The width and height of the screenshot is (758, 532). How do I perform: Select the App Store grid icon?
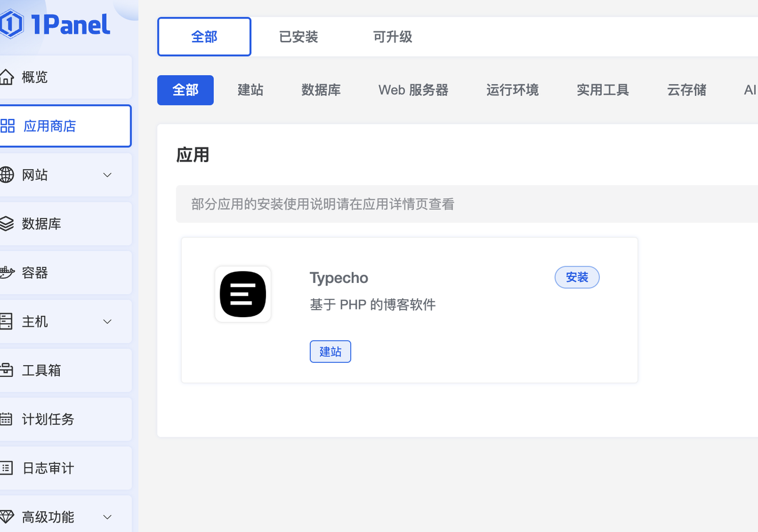click(x=7, y=126)
